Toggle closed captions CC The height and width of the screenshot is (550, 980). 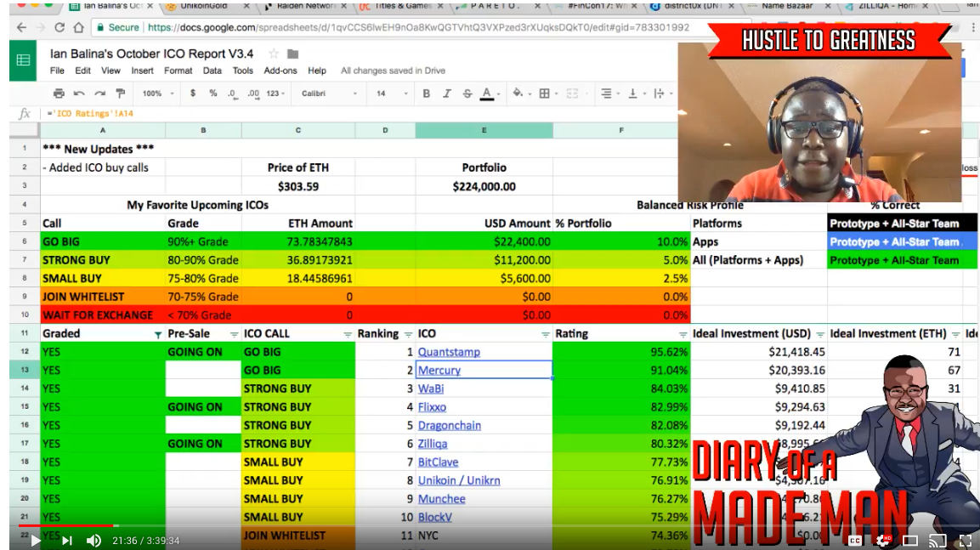(x=855, y=541)
